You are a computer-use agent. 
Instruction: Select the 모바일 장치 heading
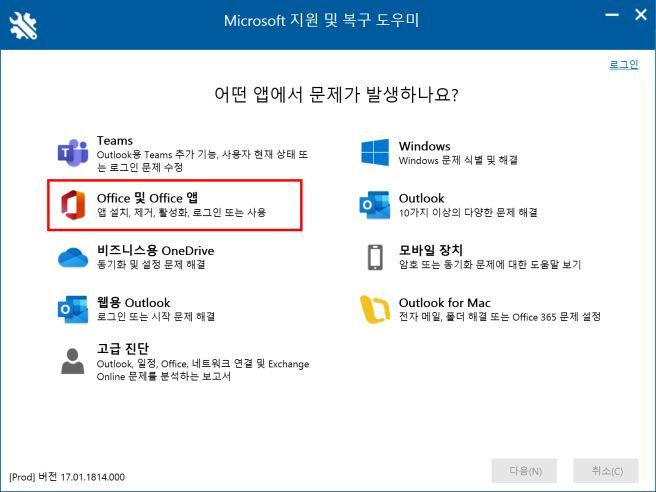(431, 250)
